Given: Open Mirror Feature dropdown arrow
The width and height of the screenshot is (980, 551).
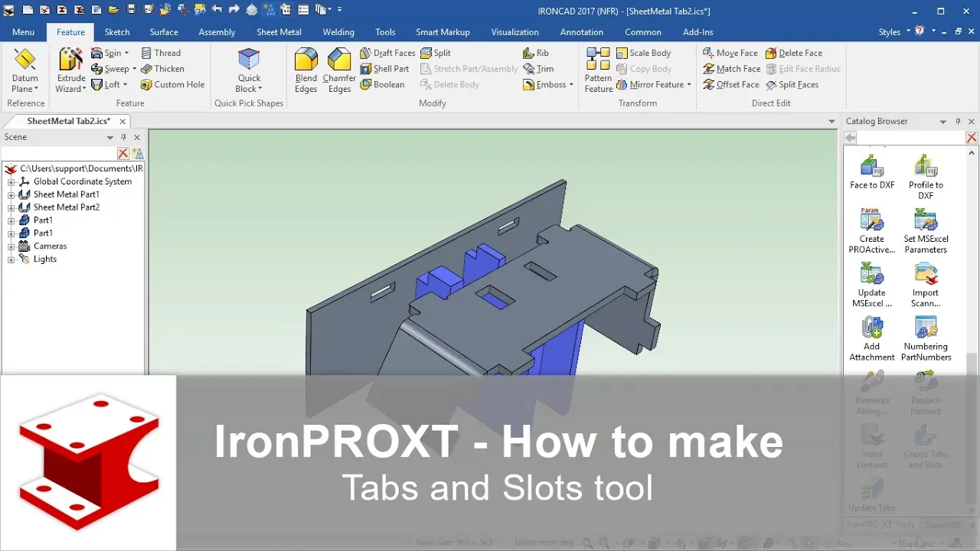Looking at the screenshot, I should click(x=689, y=85).
